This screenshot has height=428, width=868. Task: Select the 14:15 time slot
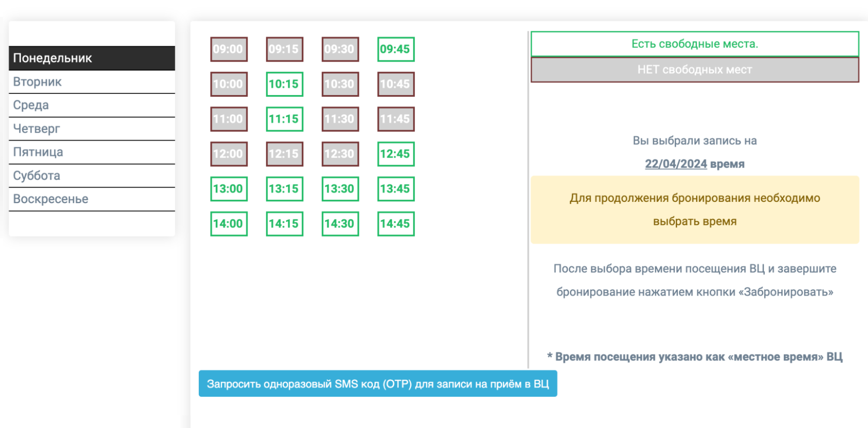pos(284,224)
